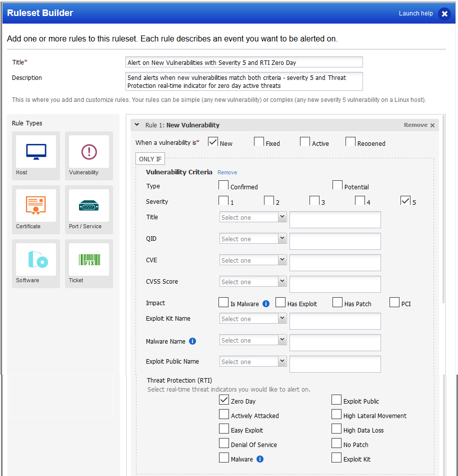This screenshot has height=476, width=458.
Task: Check the Exploit Public threat indicator
Action: pyautogui.click(x=336, y=400)
